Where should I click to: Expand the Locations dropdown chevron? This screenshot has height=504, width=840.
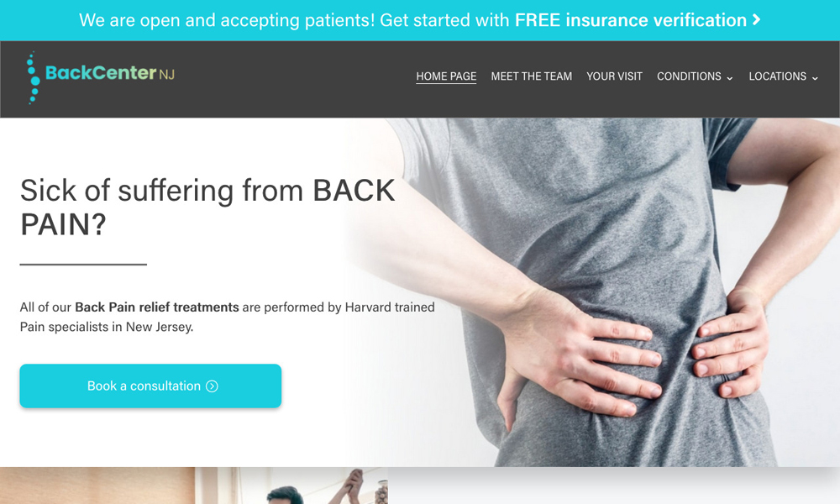[x=815, y=78]
